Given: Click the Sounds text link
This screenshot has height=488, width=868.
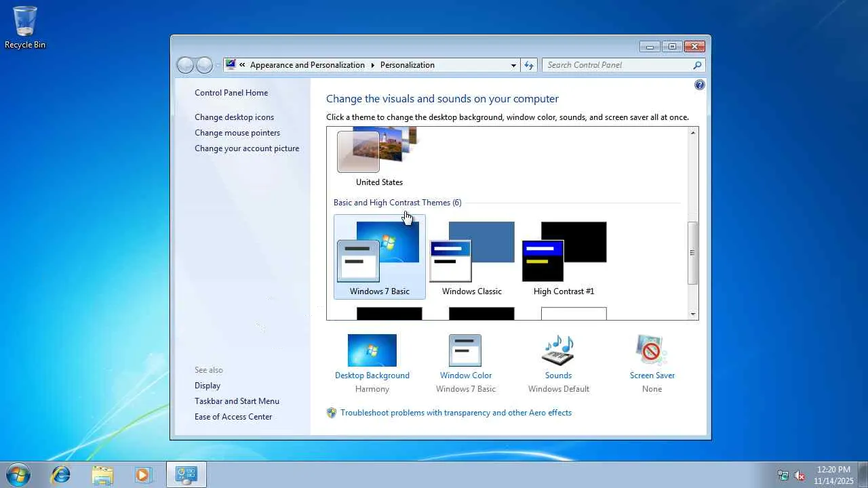Looking at the screenshot, I should click(x=558, y=375).
